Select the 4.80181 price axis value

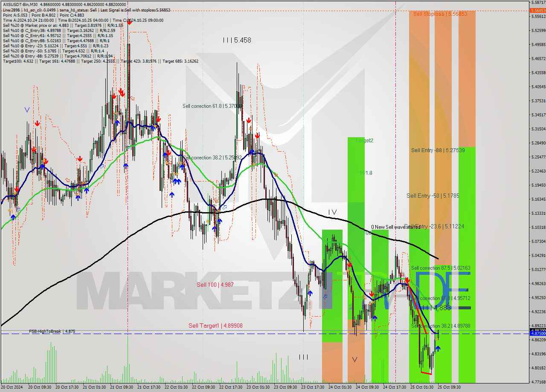[x=538, y=368]
